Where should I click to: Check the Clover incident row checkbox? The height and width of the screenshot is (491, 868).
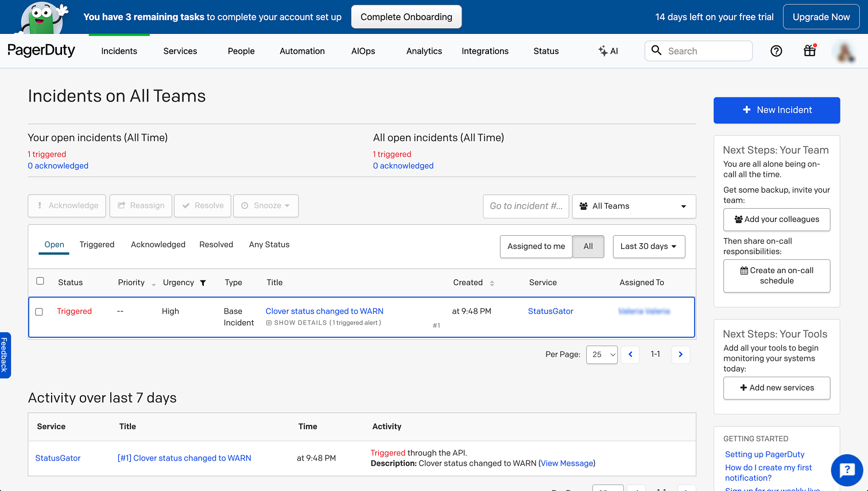pos(39,312)
